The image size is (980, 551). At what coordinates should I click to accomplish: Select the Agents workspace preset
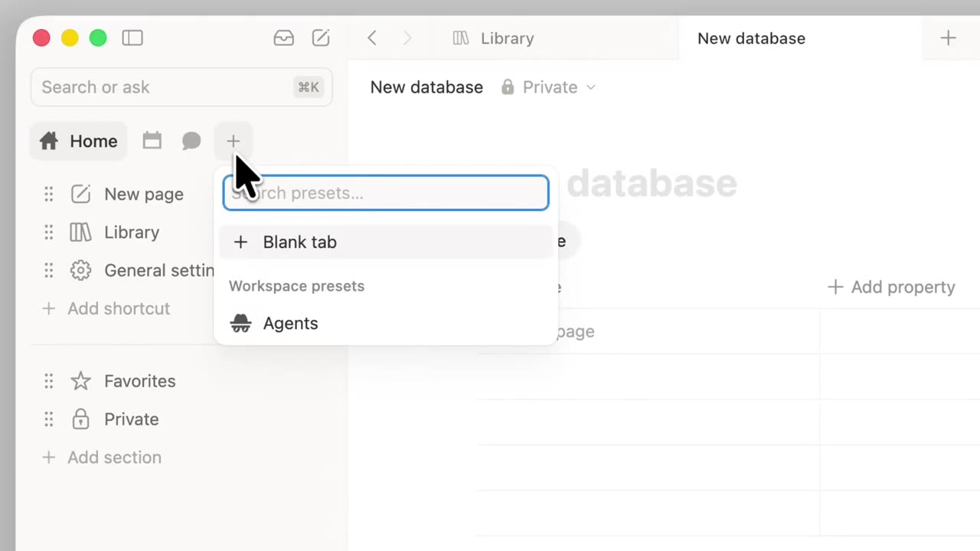click(386, 323)
